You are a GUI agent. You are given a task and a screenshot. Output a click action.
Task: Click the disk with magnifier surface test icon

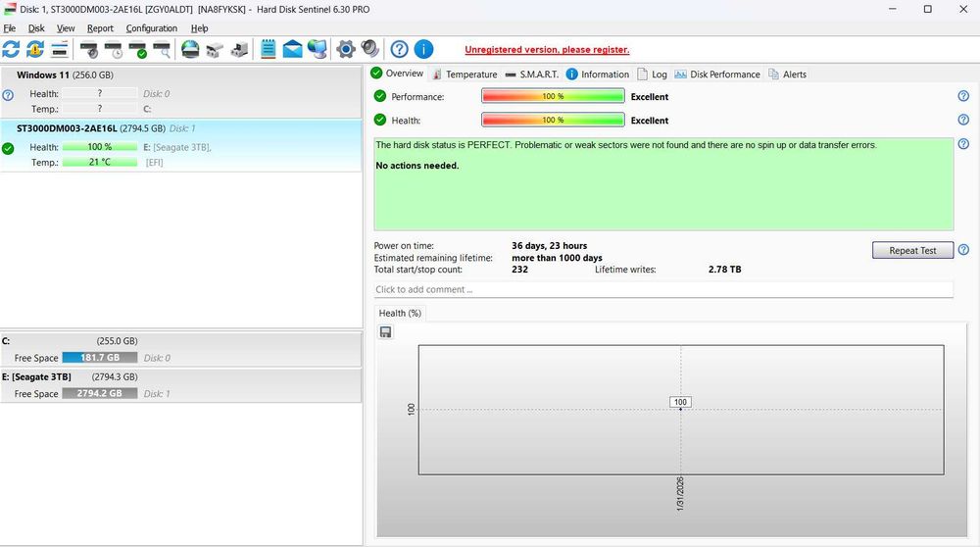pyautogui.click(x=162, y=49)
